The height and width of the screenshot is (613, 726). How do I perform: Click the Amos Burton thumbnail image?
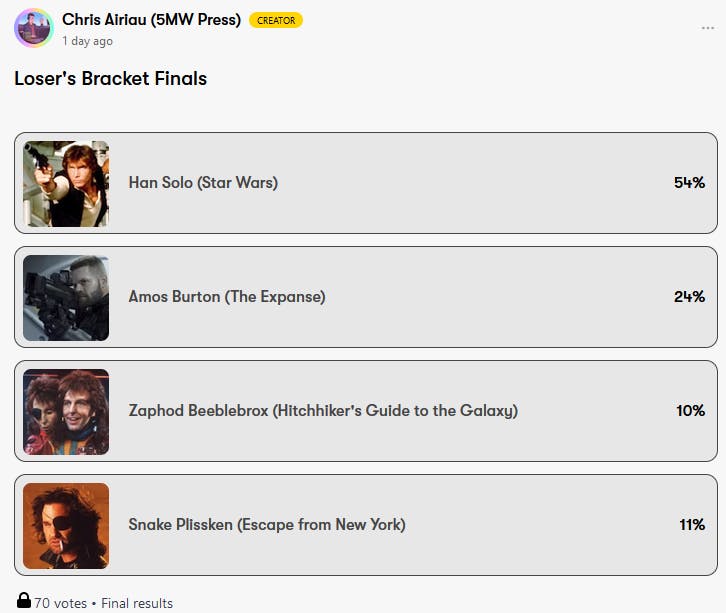[66, 297]
